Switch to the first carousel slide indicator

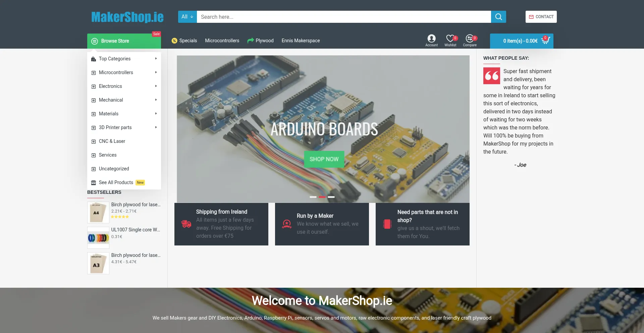[313, 197]
